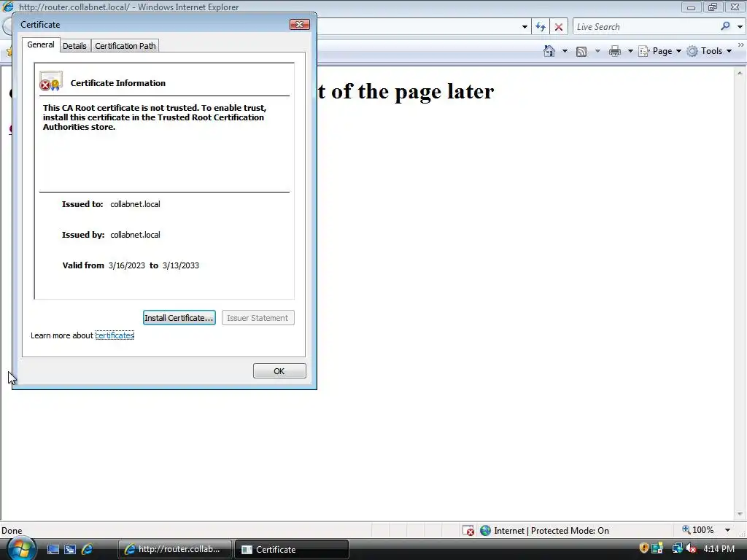Switch to the Details tab
747x560 pixels.
coord(75,46)
